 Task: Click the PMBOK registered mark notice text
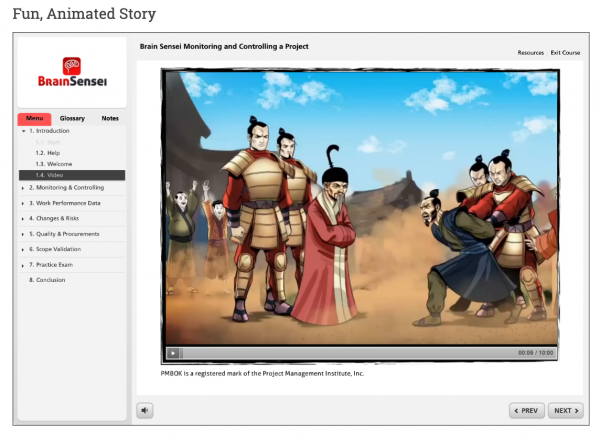[262, 373]
